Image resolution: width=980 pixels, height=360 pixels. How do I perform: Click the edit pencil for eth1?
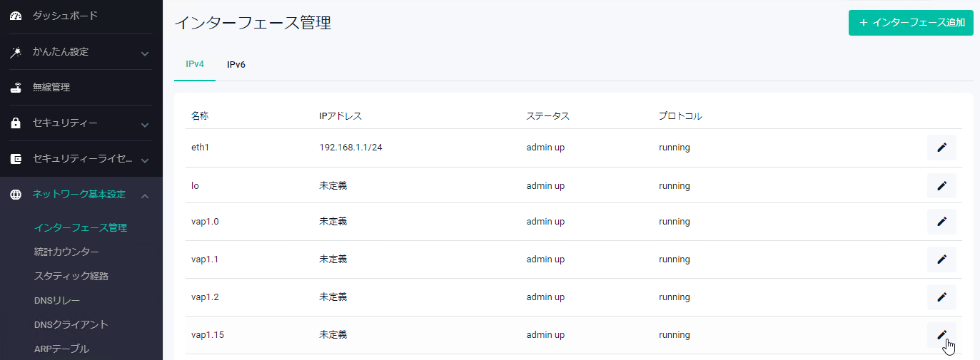click(x=941, y=148)
